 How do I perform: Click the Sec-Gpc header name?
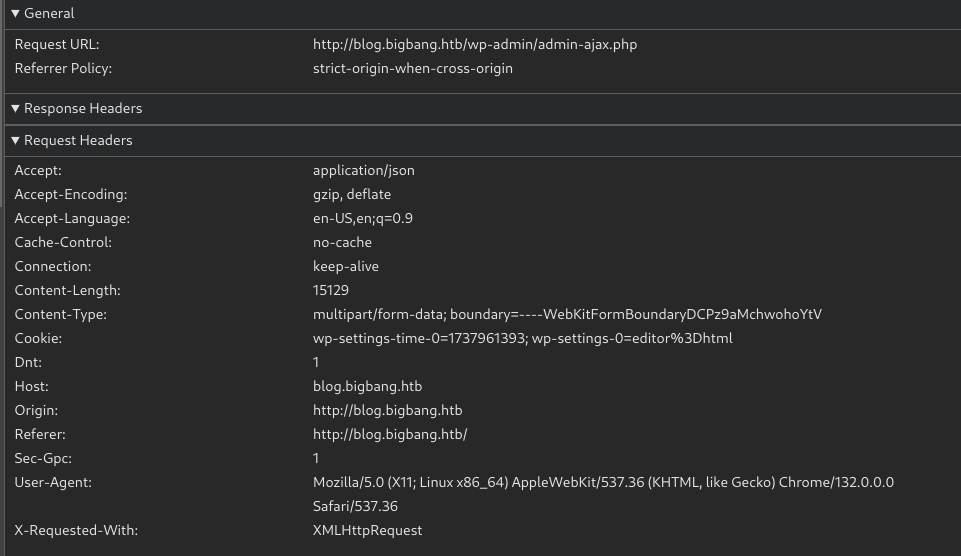pyautogui.click(x=43, y=458)
